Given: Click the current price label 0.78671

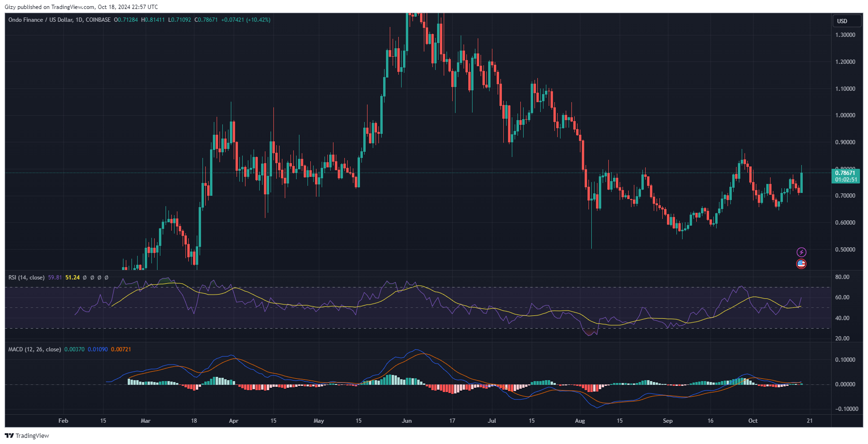Looking at the screenshot, I should (846, 173).
